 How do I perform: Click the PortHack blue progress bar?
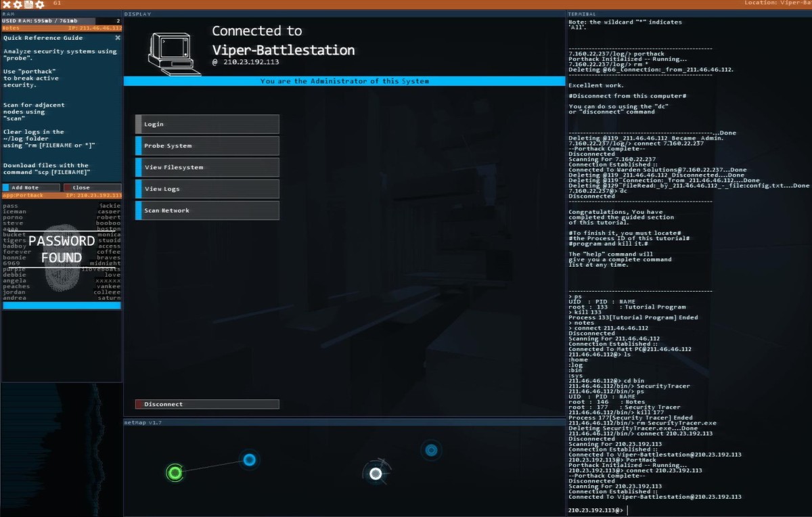[x=62, y=306]
